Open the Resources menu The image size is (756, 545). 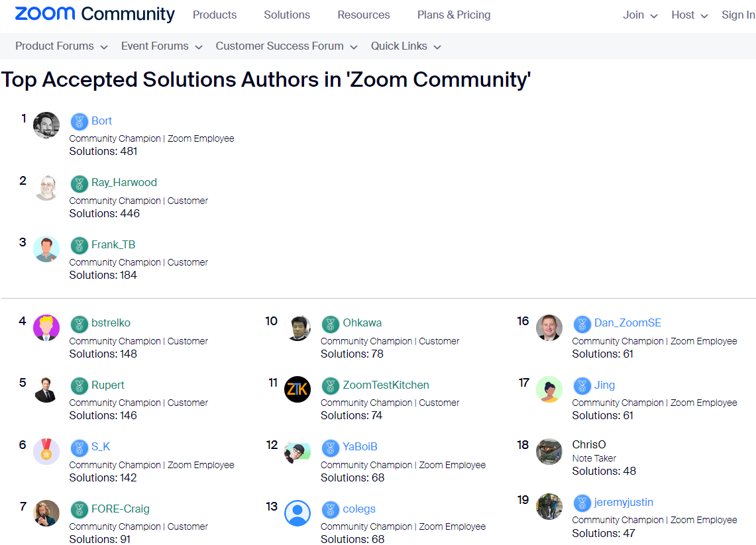tap(364, 15)
